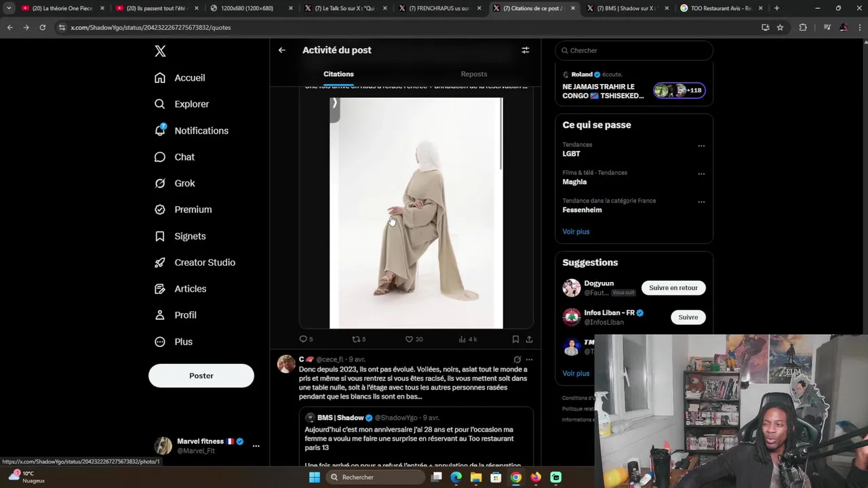Viewport: 868px width, 488px height.
Task: Click the Rechercher taskbar search box
Action: point(376,477)
